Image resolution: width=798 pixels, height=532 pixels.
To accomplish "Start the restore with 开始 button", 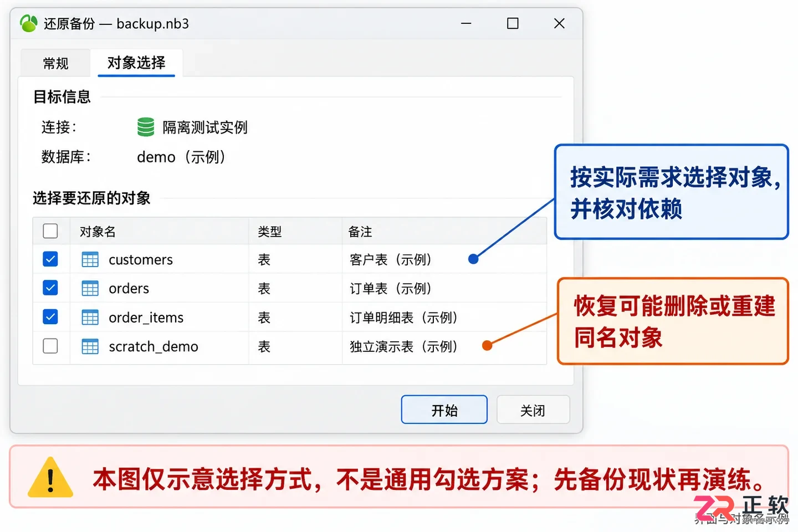I will click(444, 410).
